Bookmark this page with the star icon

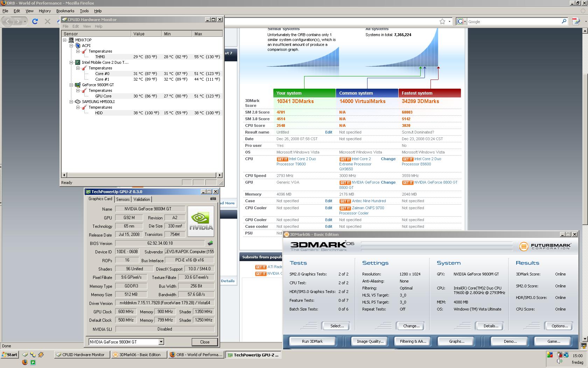pos(442,21)
